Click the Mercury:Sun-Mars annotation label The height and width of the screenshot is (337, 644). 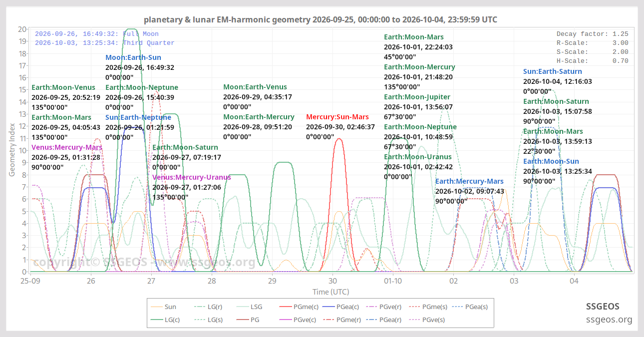[337, 117]
